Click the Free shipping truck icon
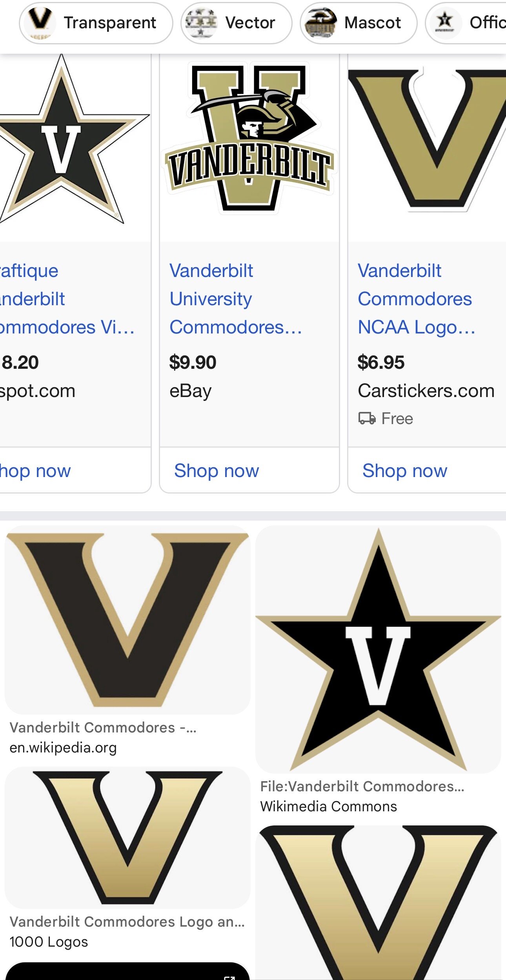This screenshot has width=506, height=980. tap(367, 419)
